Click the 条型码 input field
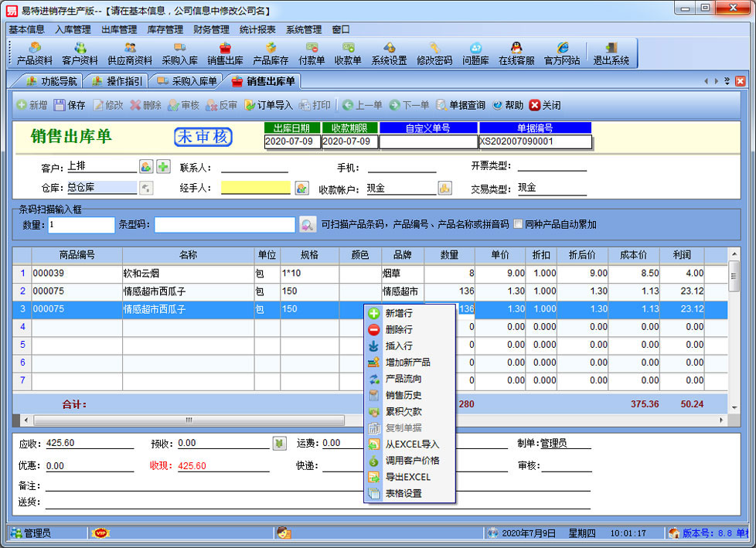Image resolution: width=756 pixels, height=548 pixels. (x=224, y=225)
